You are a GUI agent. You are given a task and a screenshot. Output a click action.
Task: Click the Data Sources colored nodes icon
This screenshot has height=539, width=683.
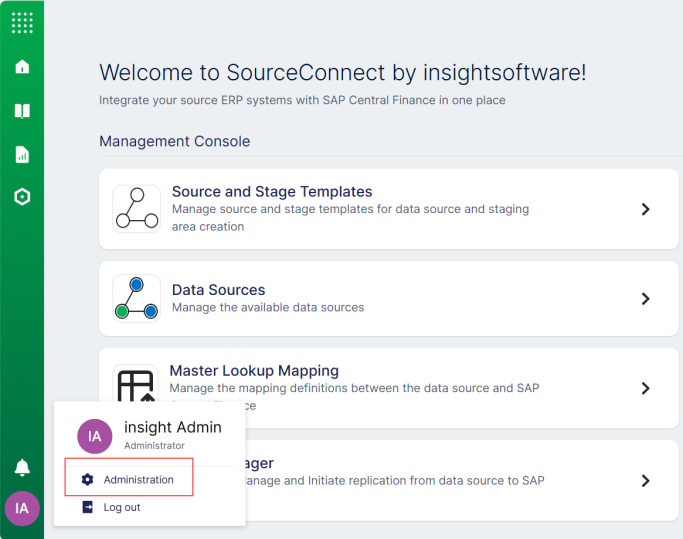137,298
